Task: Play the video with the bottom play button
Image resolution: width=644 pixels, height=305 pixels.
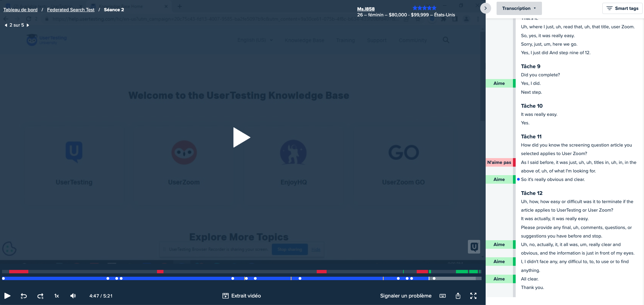Action: click(7, 296)
